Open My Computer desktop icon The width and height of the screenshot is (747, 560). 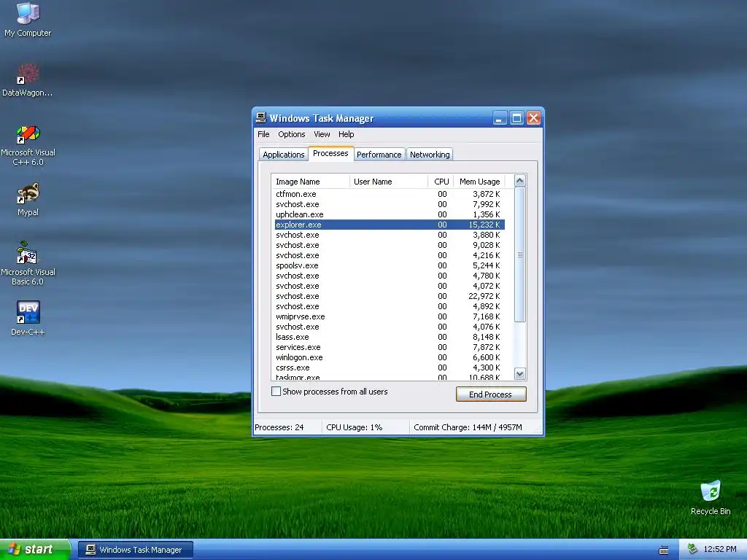click(x=28, y=20)
